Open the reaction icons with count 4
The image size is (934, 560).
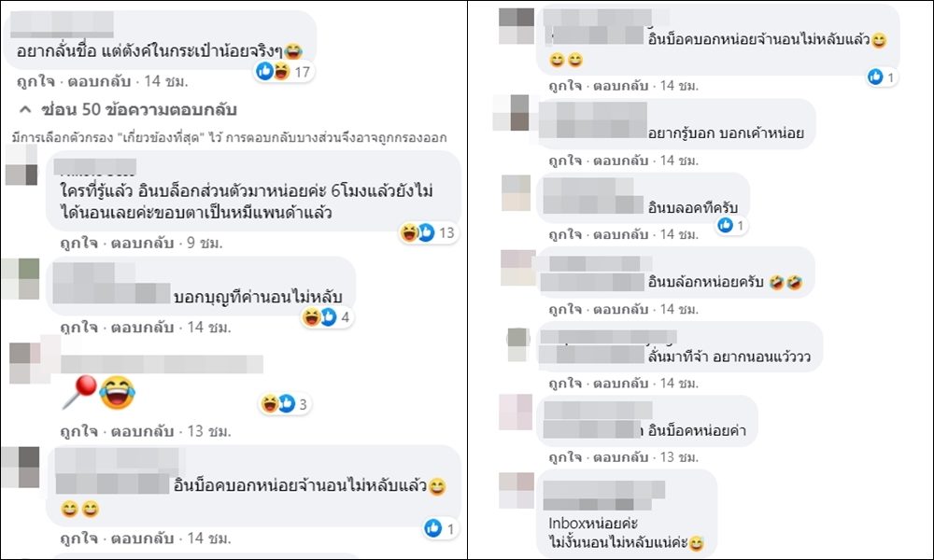pos(326,317)
